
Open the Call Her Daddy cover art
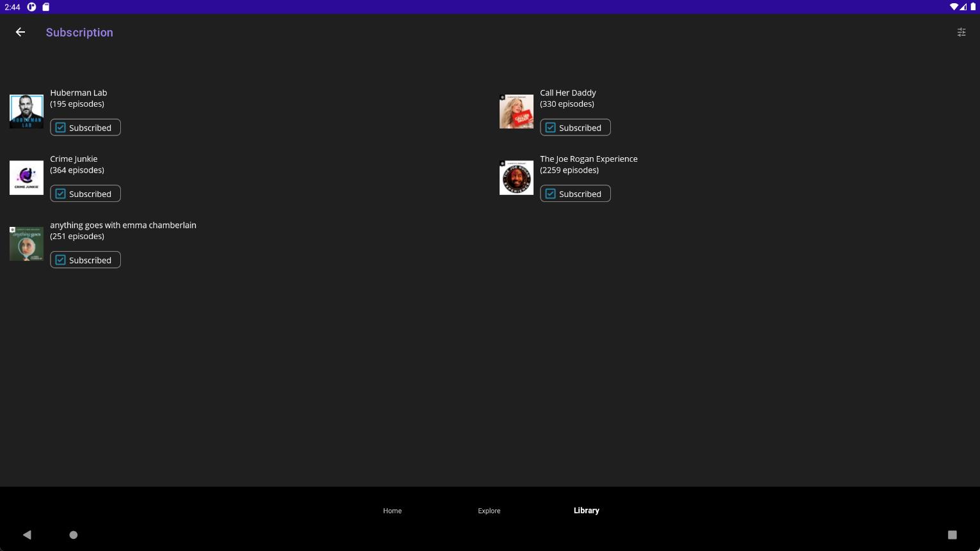pos(516,111)
